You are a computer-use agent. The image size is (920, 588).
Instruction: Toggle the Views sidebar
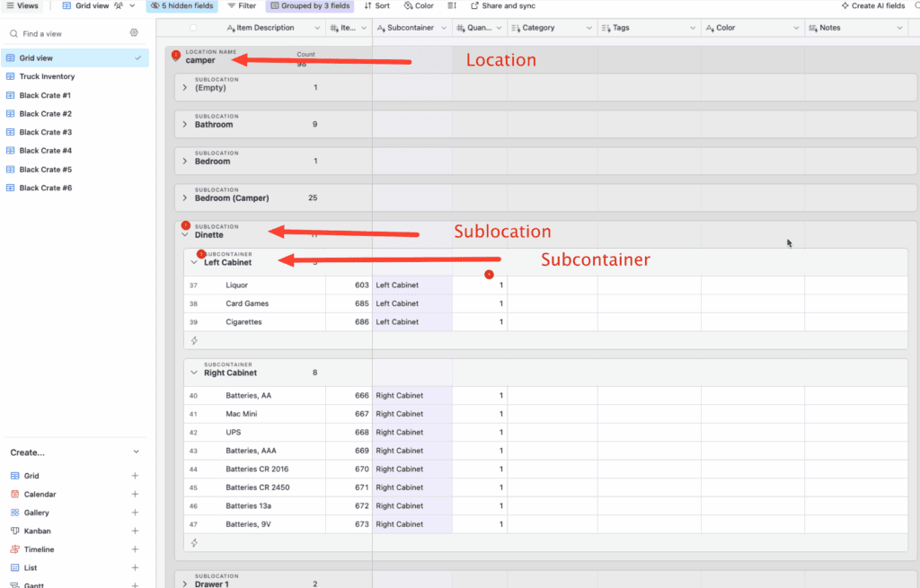click(22, 5)
